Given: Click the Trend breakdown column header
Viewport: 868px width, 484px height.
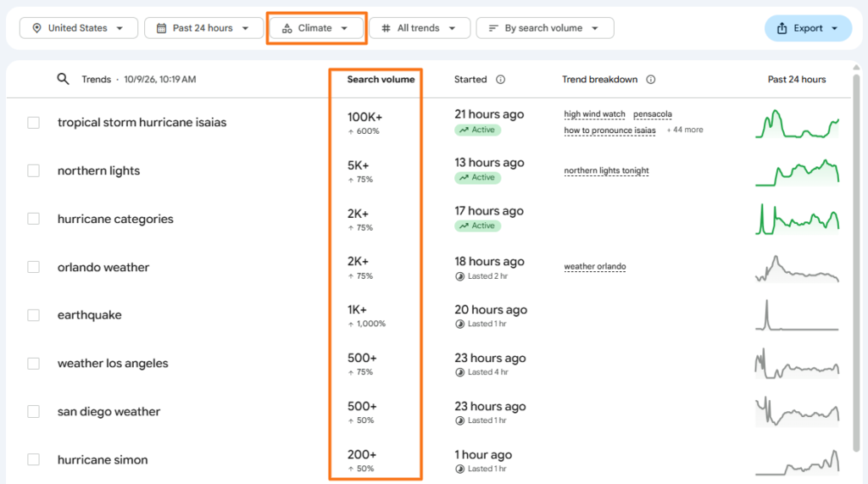Looking at the screenshot, I should tap(600, 80).
